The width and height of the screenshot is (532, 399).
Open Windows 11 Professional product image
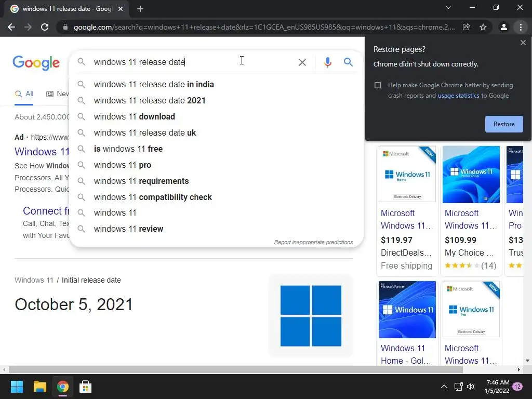471,175
